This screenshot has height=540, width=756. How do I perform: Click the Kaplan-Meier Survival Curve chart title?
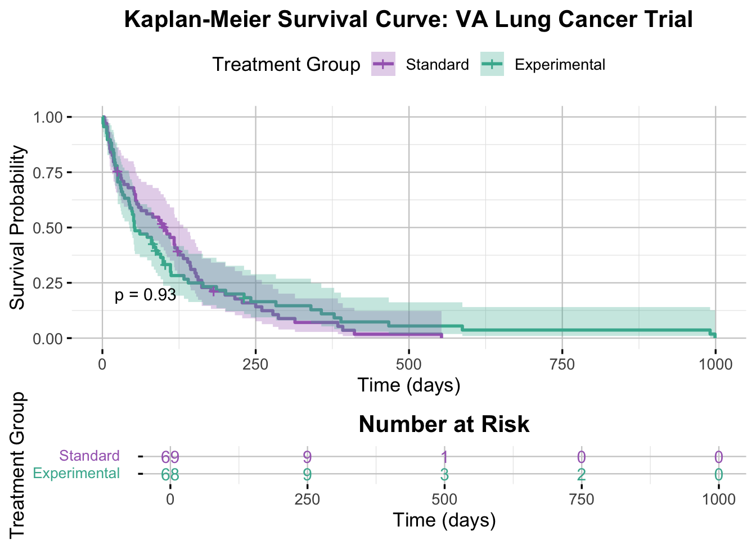408,20
